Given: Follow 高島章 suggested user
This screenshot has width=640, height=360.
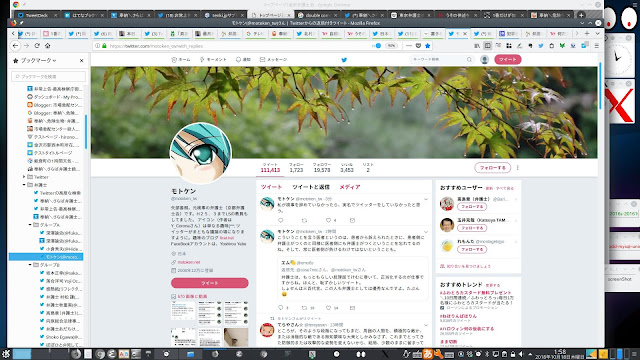Looking at the screenshot, I should tap(472, 207).
